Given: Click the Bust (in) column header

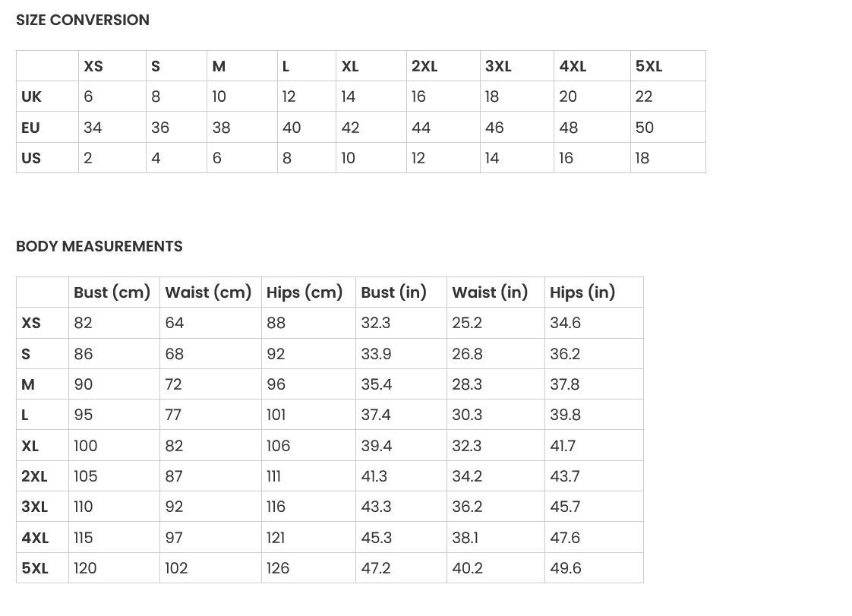Looking at the screenshot, I should tap(393, 292).
